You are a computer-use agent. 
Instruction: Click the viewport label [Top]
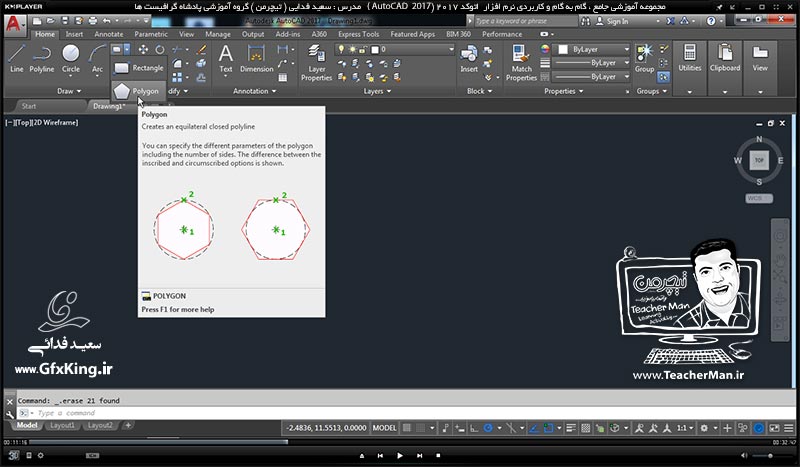coord(23,122)
